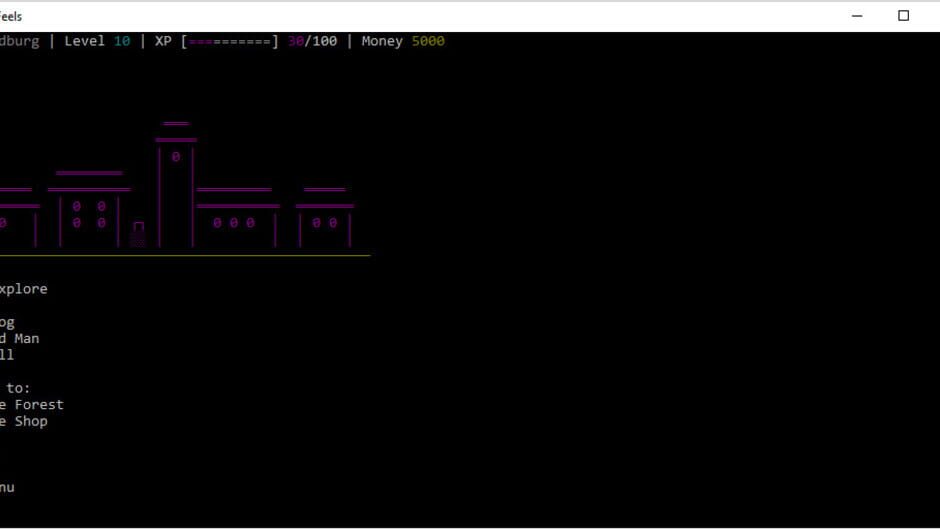Click the town name in the status line

(19, 41)
